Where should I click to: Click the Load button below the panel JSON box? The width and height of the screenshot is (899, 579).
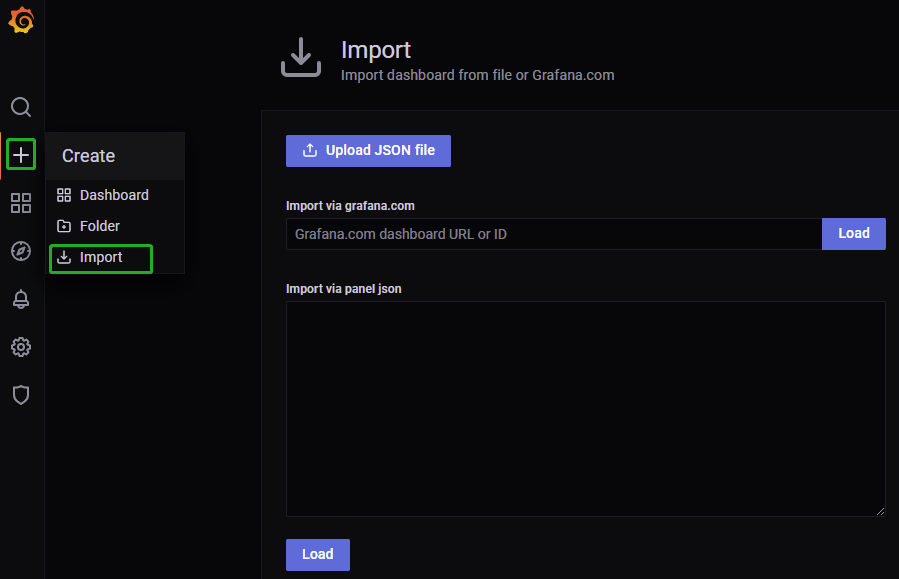tap(317, 554)
